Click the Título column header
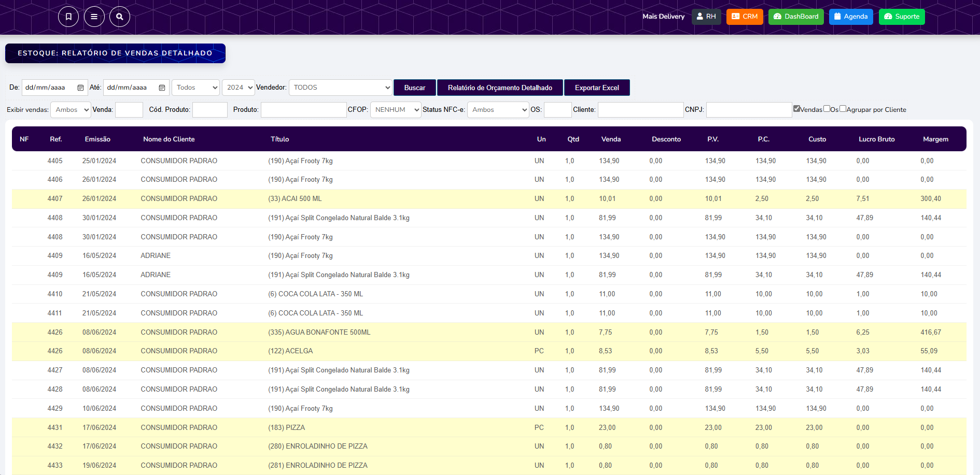Image resolution: width=980 pixels, height=475 pixels. tap(280, 139)
